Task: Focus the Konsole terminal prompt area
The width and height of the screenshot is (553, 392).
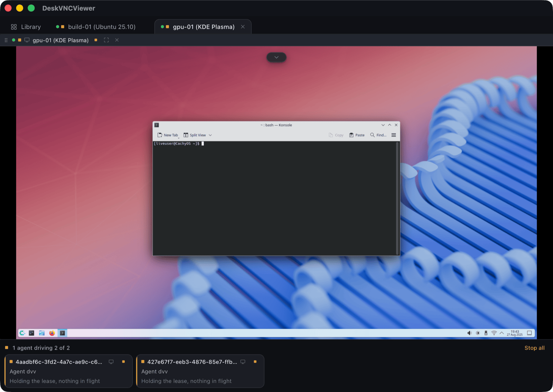Action: tap(274, 198)
